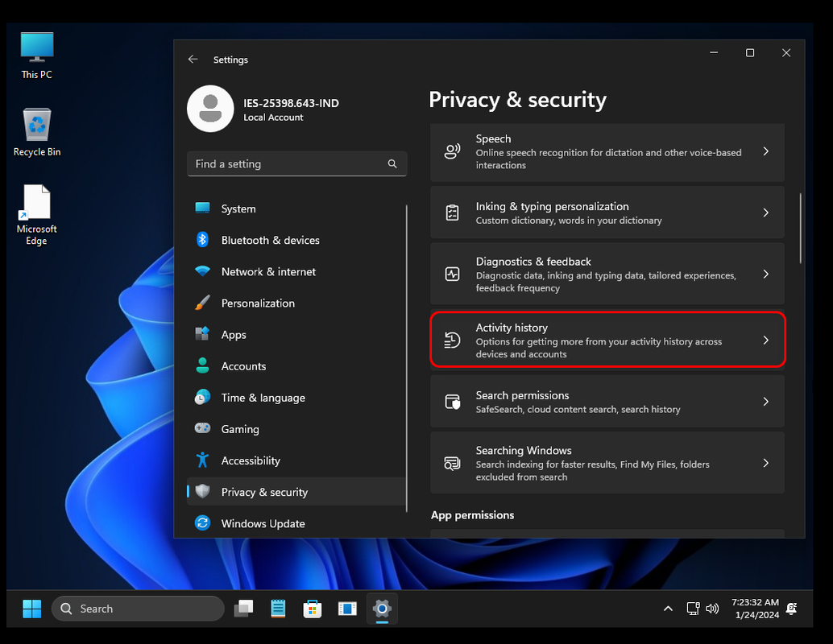Click the sidebar navigation scrollbar

pos(406,358)
